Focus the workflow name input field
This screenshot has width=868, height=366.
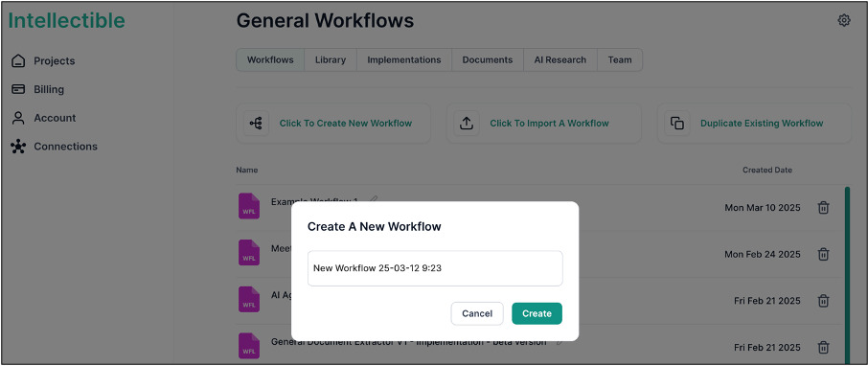[x=435, y=268]
